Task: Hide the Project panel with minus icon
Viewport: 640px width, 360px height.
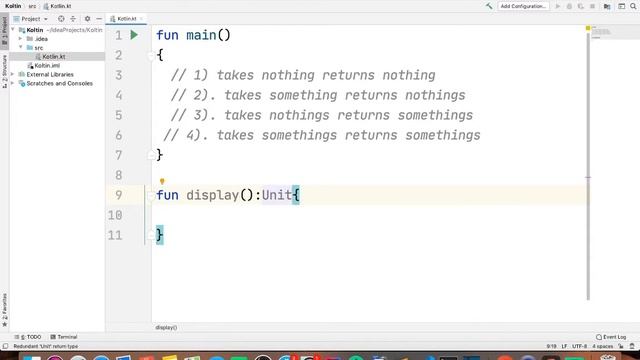Action: click(x=99, y=19)
